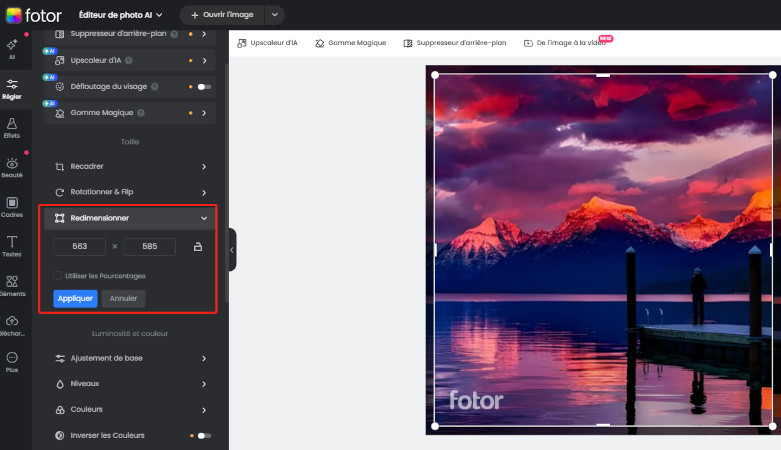This screenshot has width=781, height=450.
Task: Expand the Gomme Magique chevron
Action: coord(204,113)
